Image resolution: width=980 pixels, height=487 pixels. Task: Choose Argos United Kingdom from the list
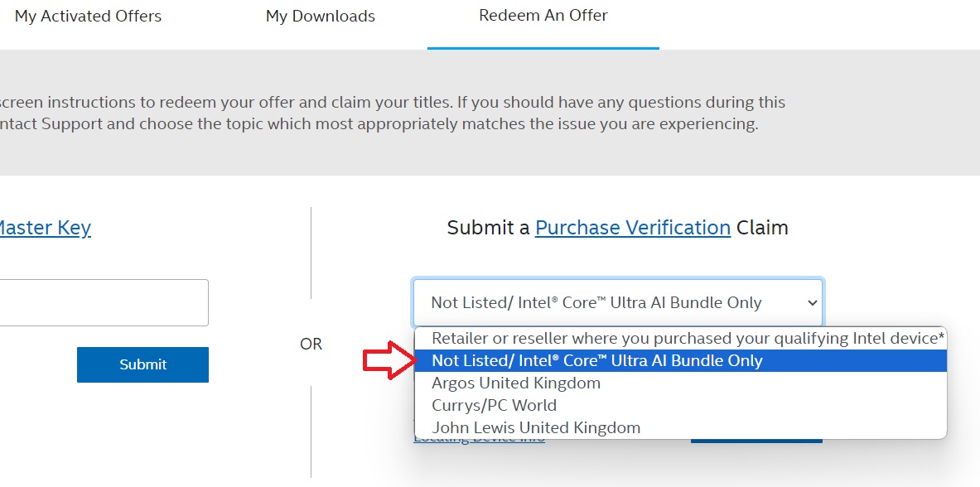point(515,383)
